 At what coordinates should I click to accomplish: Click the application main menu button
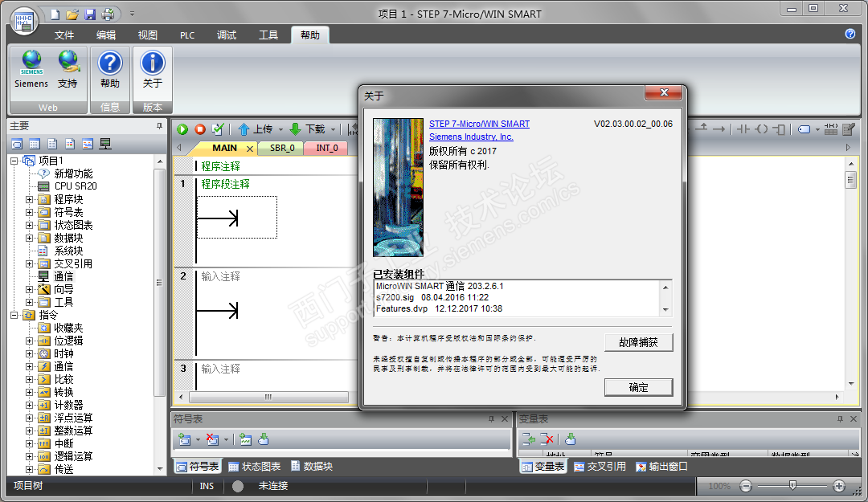click(24, 21)
